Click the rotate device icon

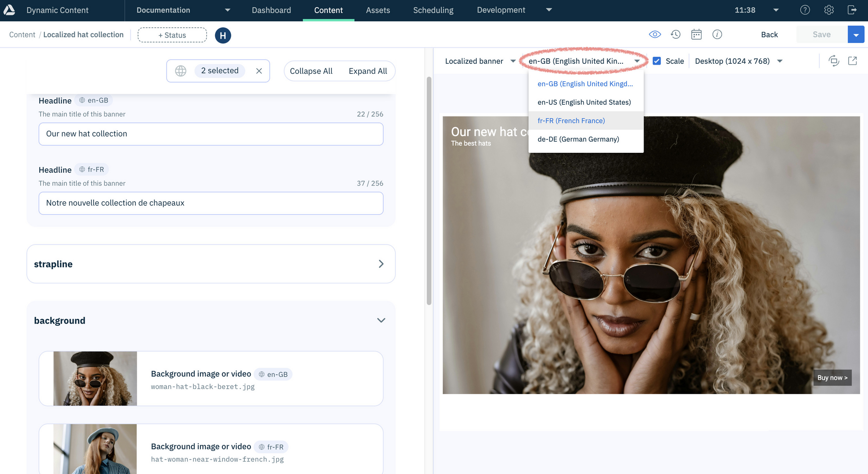click(x=833, y=61)
